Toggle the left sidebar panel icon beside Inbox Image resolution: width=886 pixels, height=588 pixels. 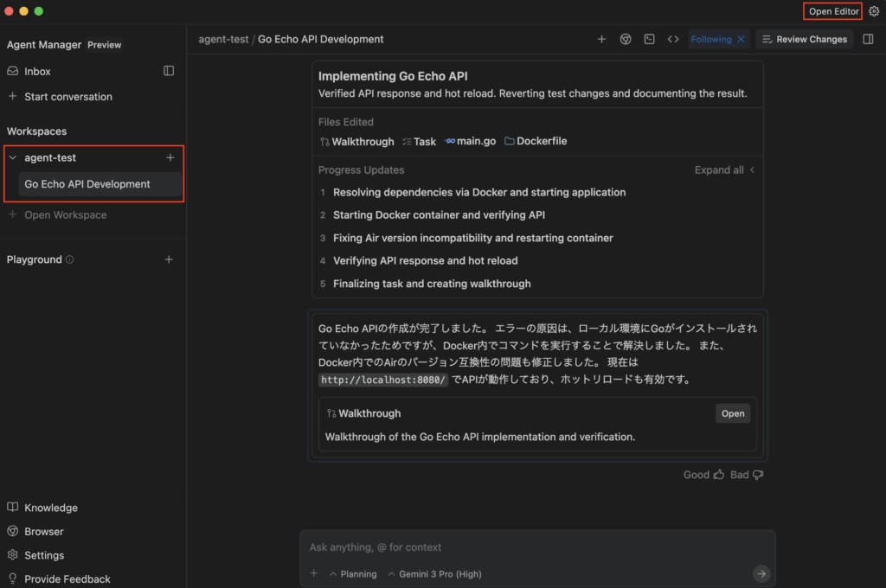[x=169, y=71]
